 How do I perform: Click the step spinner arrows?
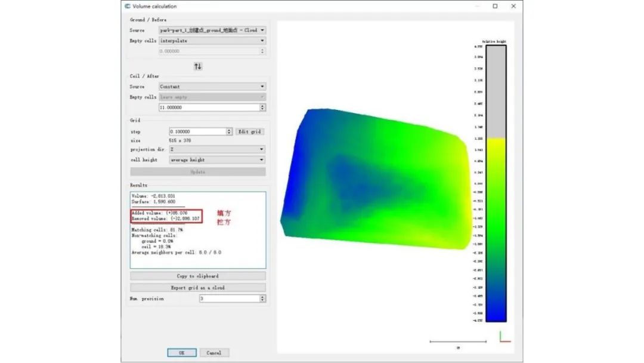(x=229, y=131)
